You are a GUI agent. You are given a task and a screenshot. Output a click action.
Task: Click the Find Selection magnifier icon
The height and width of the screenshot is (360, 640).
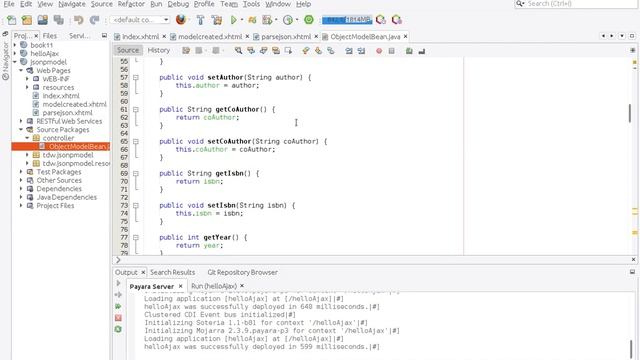[238, 51]
